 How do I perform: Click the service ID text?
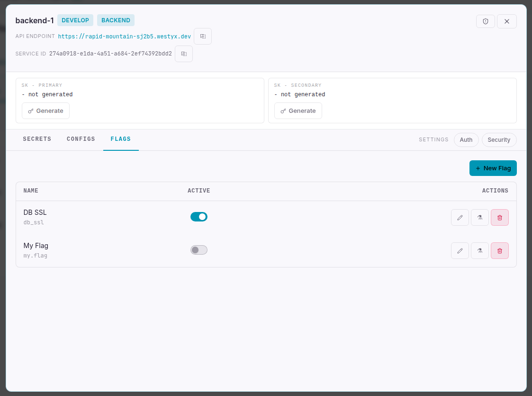click(110, 54)
